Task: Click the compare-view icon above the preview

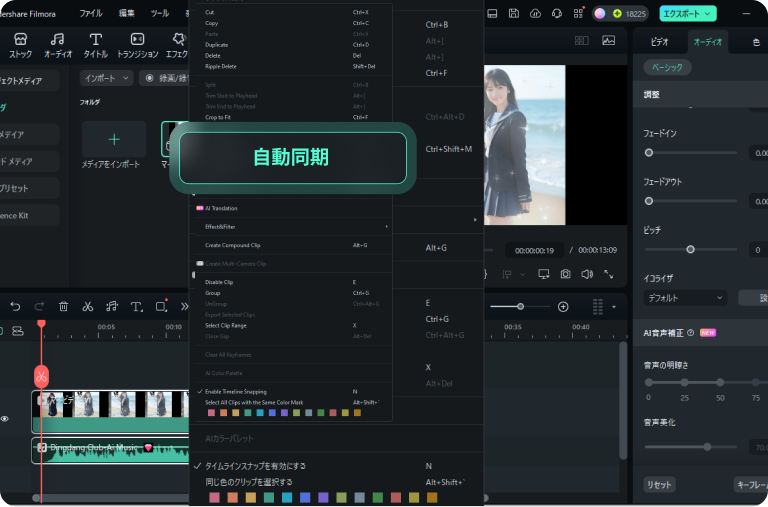Action: (x=581, y=41)
